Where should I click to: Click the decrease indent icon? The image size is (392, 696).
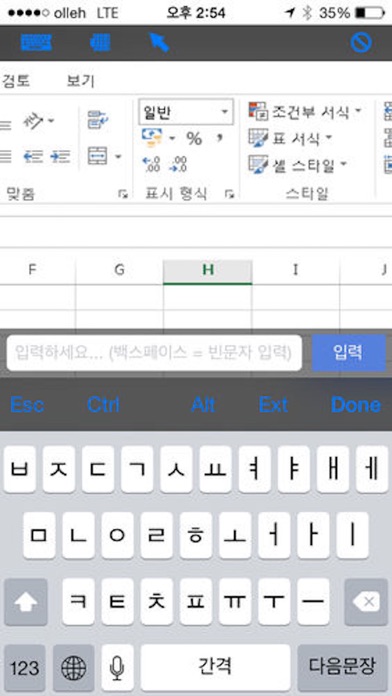(x=33, y=157)
